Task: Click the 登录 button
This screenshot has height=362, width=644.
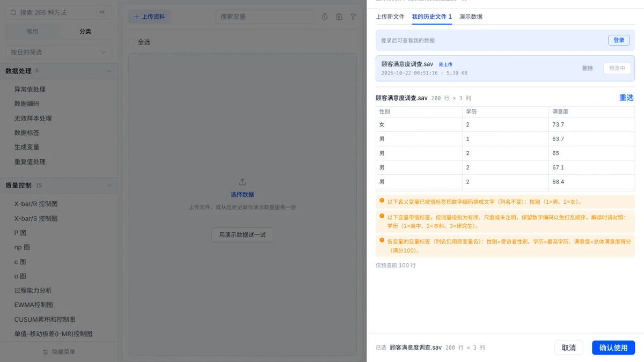Action: [619, 40]
